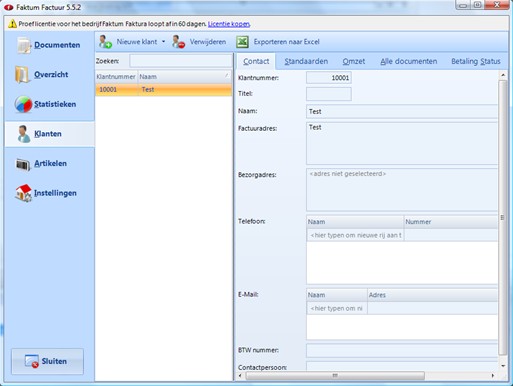Click the horizontal scrollbar thumb at the bottom
The image size is (513, 386).
coord(335,376)
